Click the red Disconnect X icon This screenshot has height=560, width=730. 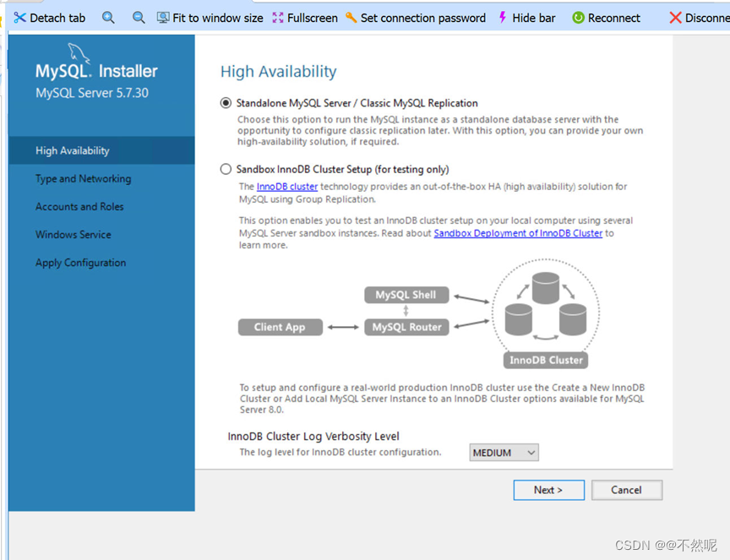click(675, 18)
